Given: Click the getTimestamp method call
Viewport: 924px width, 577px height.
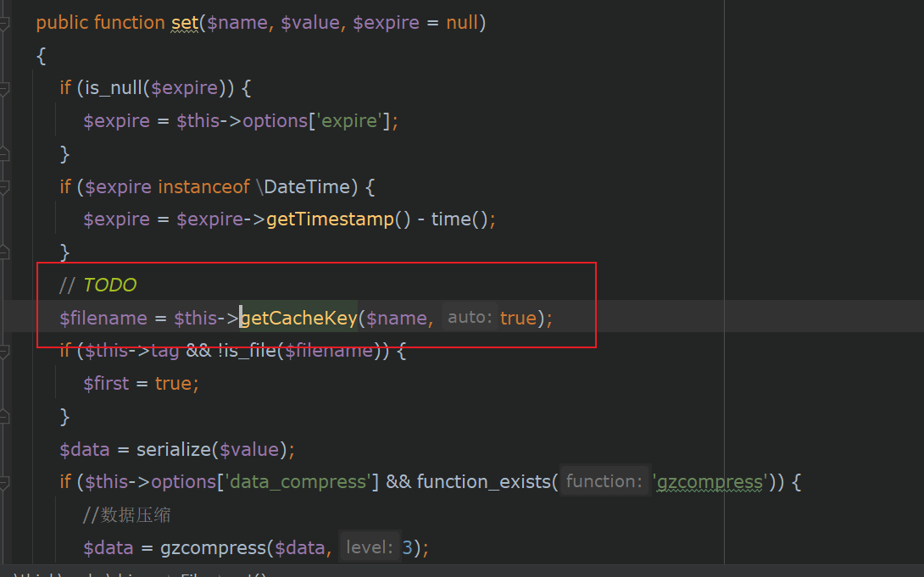Looking at the screenshot, I should 330,219.
